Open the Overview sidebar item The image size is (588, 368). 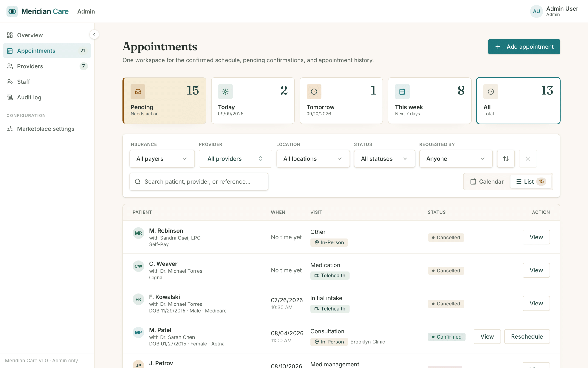point(47,35)
